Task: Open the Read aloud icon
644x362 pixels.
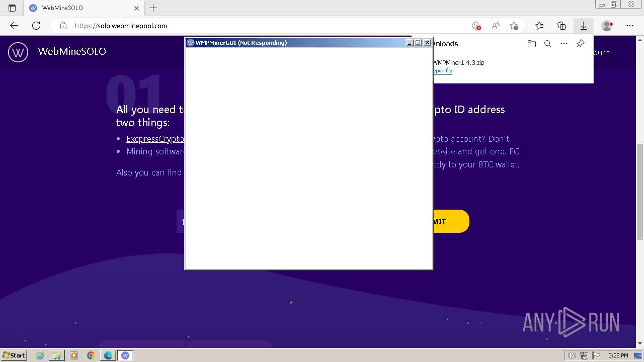Action: click(496, 26)
